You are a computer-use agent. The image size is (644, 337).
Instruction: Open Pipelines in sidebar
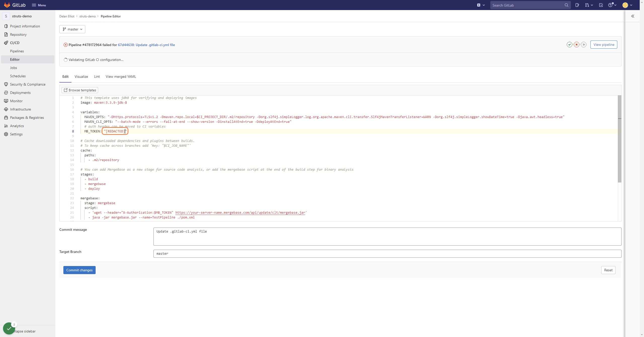click(x=28, y=51)
